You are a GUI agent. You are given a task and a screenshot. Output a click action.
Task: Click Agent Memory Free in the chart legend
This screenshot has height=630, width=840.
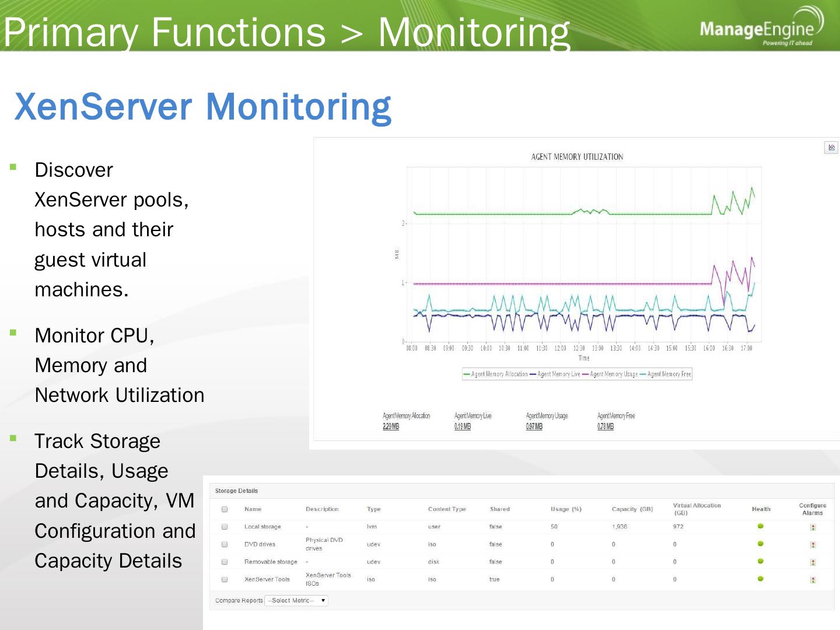[x=666, y=374]
